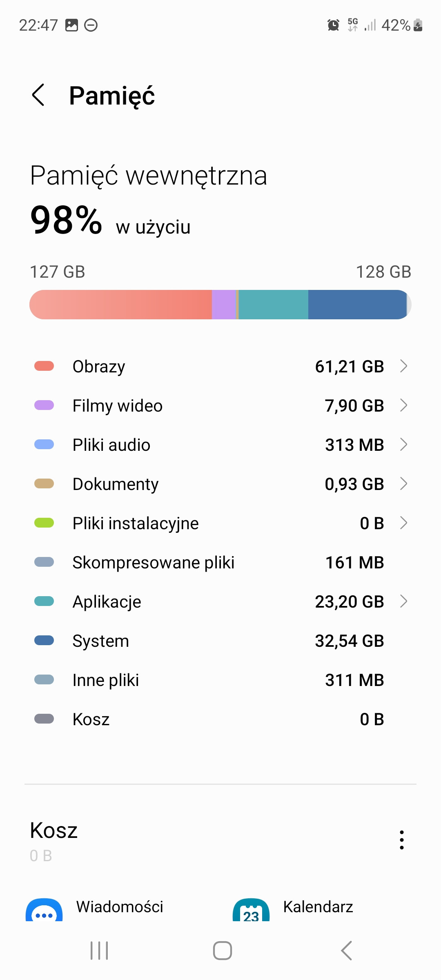Image resolution: width=441 pixels, height=980 pixels.
Task: Expand the Obrazy category chevron
Action: [403, 366]
